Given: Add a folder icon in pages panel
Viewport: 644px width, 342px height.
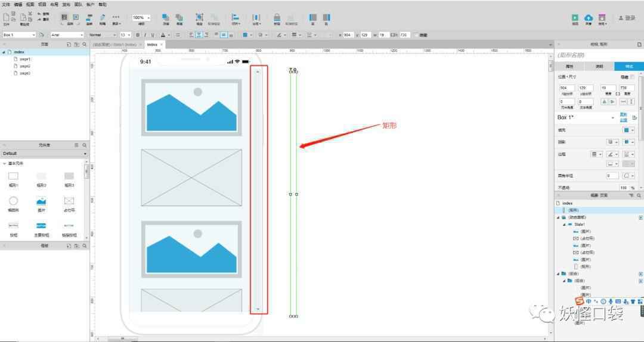Looking at the screenshot, I should point(76,44).
